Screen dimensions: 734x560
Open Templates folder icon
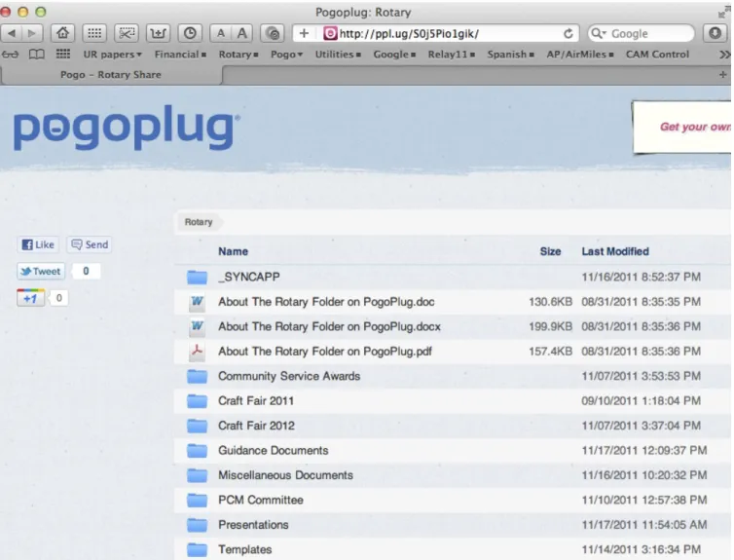(x=197, y=549)
